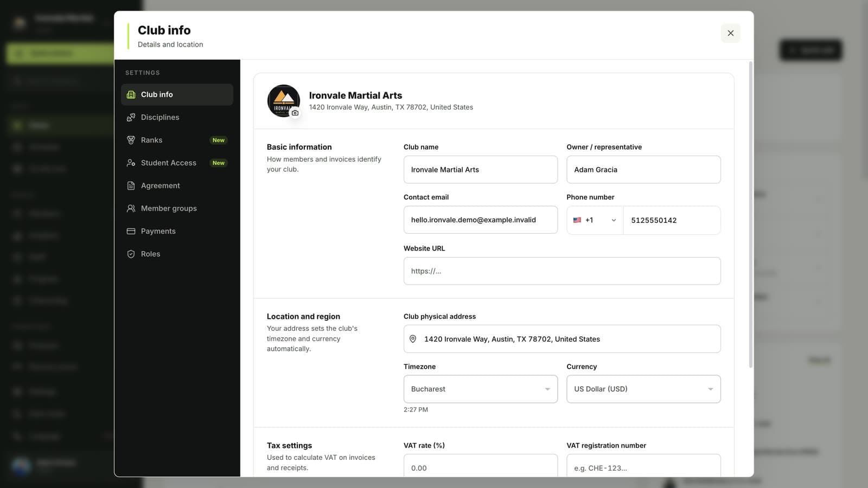Click the Roles shield icon
Image resolution: width=868 pixels, height=488 pixels.
[131, 254]
